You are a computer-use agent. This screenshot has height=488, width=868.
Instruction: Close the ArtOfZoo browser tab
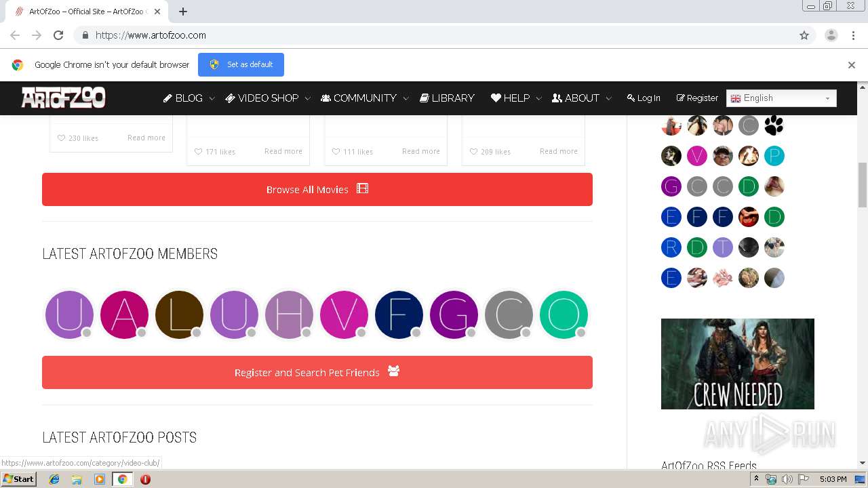(x=157, y=12)
